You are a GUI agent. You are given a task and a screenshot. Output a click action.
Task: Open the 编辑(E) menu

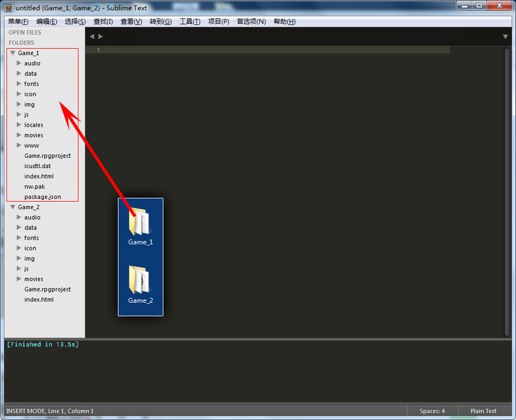pos(47,22)
